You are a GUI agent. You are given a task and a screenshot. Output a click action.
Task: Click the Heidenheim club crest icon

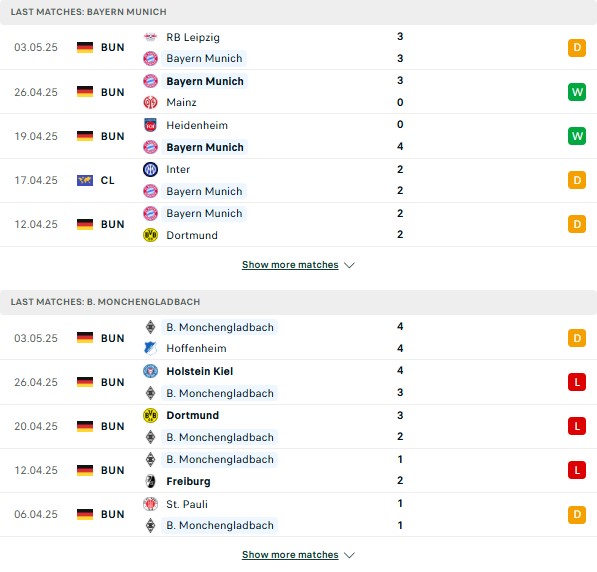click(150, 125)
